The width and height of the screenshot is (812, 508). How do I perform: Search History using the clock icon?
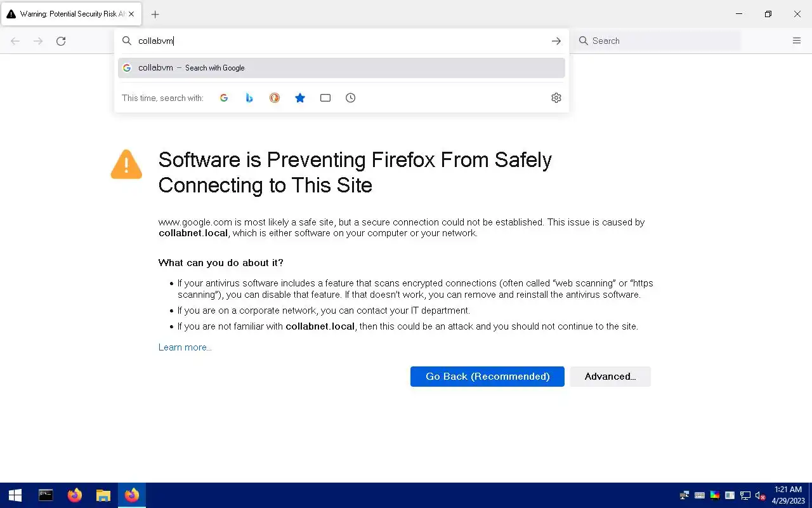tap(351, 98)
